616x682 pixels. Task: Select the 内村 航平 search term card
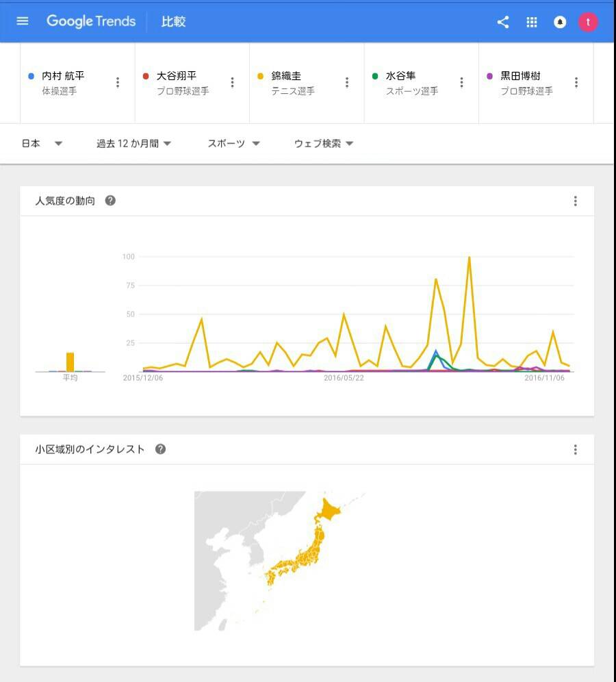[77, 83]
